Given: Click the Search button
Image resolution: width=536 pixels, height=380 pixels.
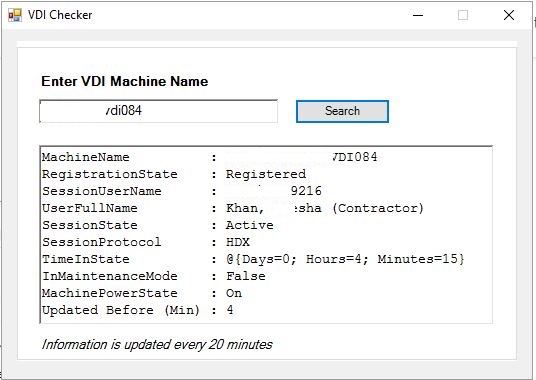Looking at the screenshot, I should (x=342, y=111).
